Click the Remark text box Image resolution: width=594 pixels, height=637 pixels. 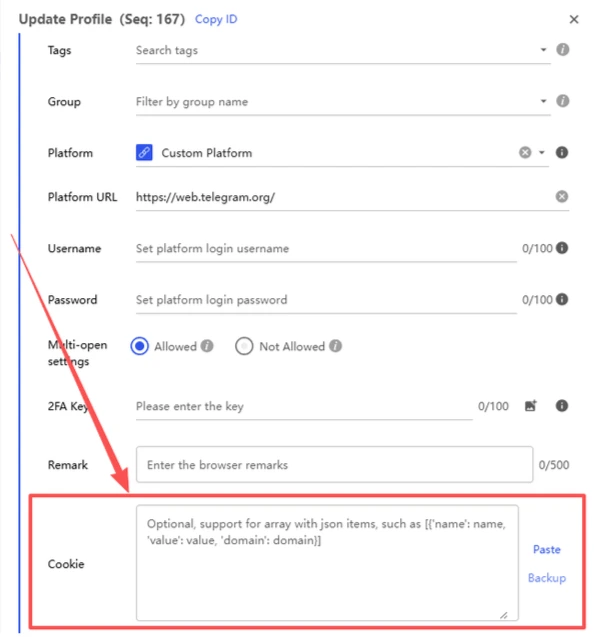pyautogui.click(x=334, y=464)
